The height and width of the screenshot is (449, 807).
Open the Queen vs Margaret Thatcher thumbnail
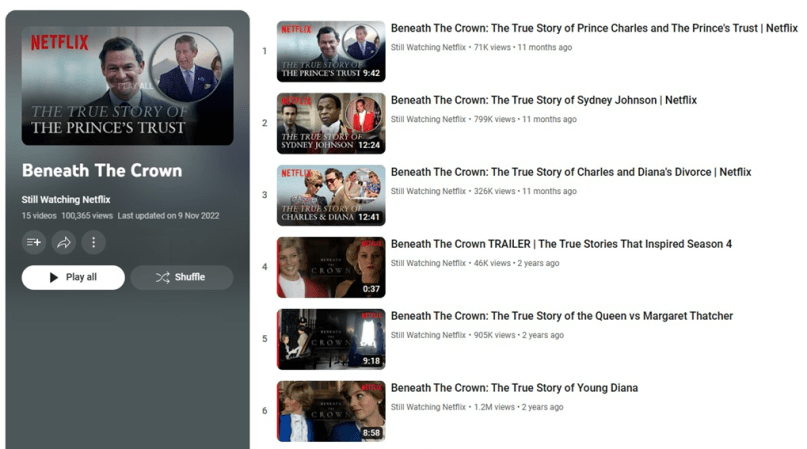330,339
